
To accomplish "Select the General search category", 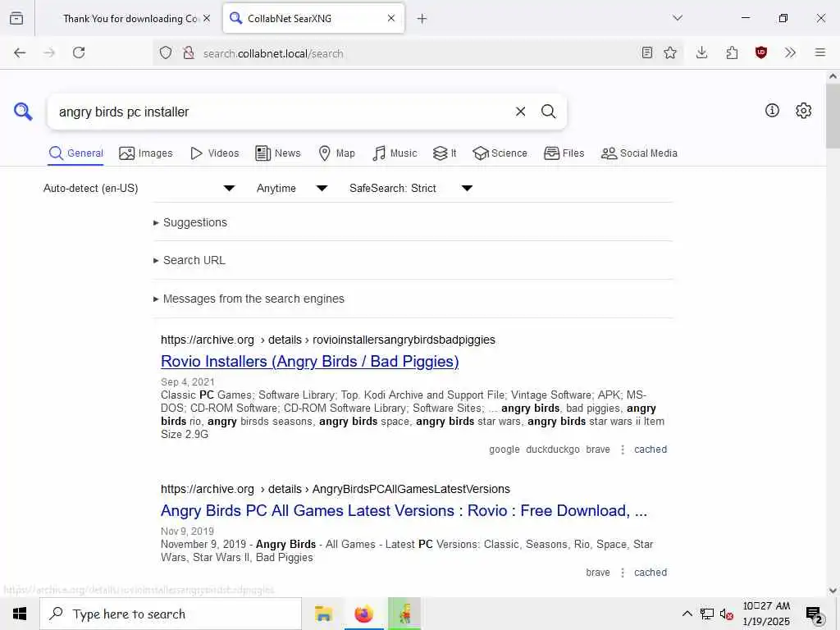I will (x=75, y=153).
